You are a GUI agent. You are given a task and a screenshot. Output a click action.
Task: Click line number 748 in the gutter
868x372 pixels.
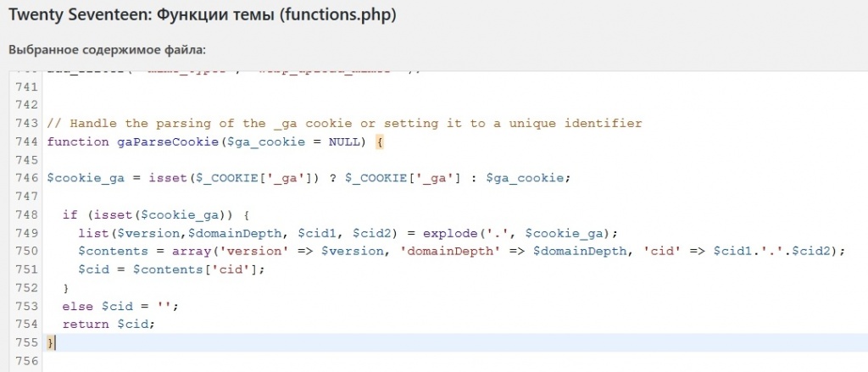[x=26, y=214]
